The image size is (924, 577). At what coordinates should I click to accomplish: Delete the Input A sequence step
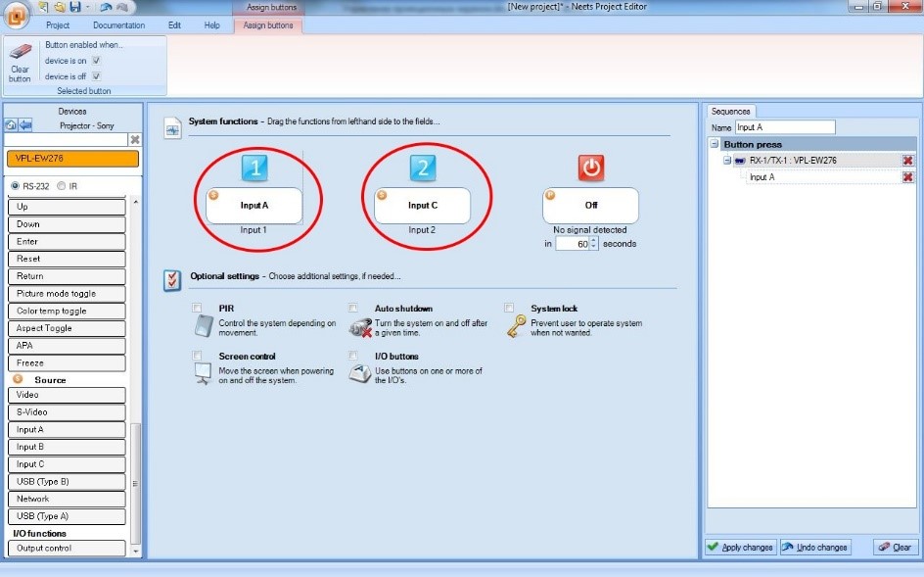tap(907, 177)
